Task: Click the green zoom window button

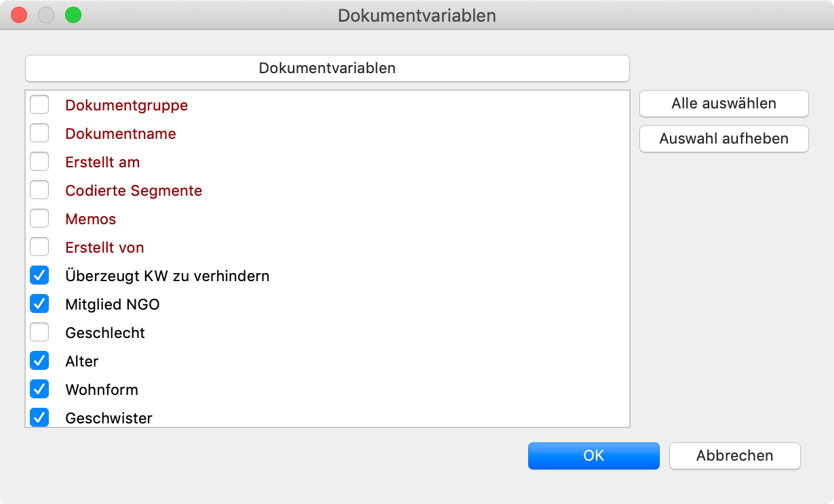Action: click(x=73, y=15)
